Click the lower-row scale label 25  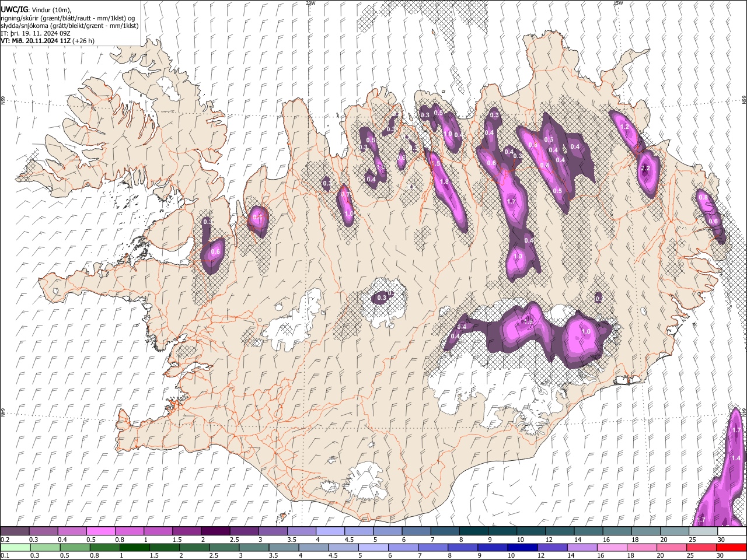tap(692, 556)
